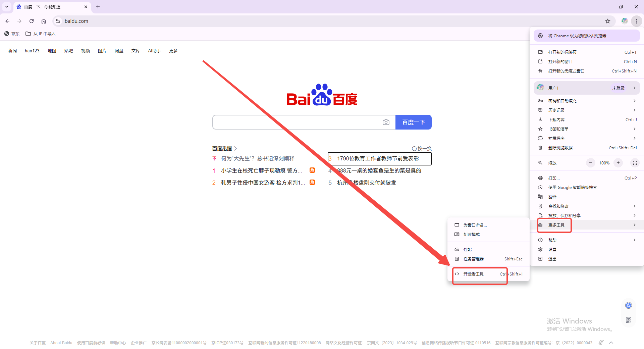Open 性能 from the submenu
The image size is (644, 349).
click(488, 249)
